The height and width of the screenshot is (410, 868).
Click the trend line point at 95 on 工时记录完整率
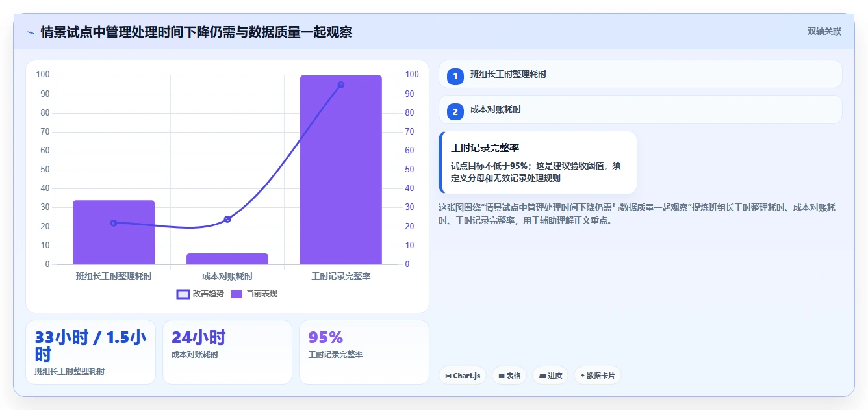pyautogui.click(x=341, y=84)
